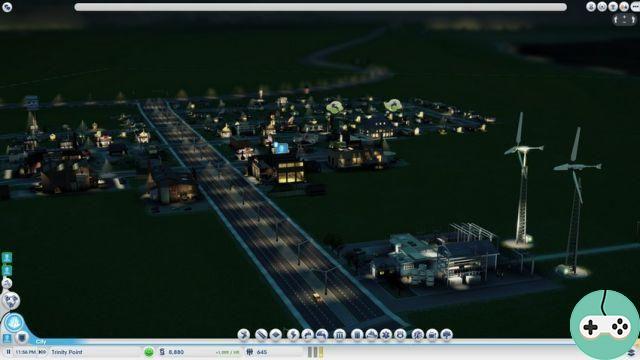Open the Roads build menu
Image resolution: width=640 pixels, height=360 pixels.
[261, 335]
